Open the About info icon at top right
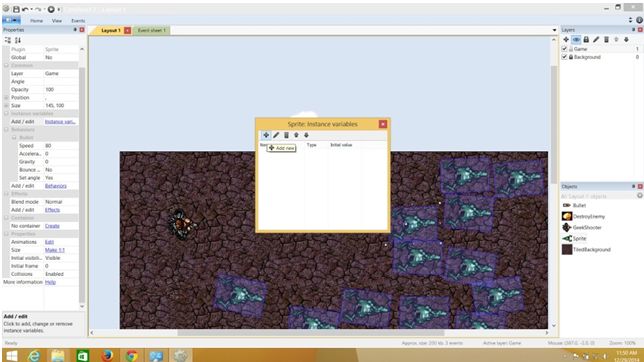This screenshot has height=362, width=644. click(x=639, y=20)
